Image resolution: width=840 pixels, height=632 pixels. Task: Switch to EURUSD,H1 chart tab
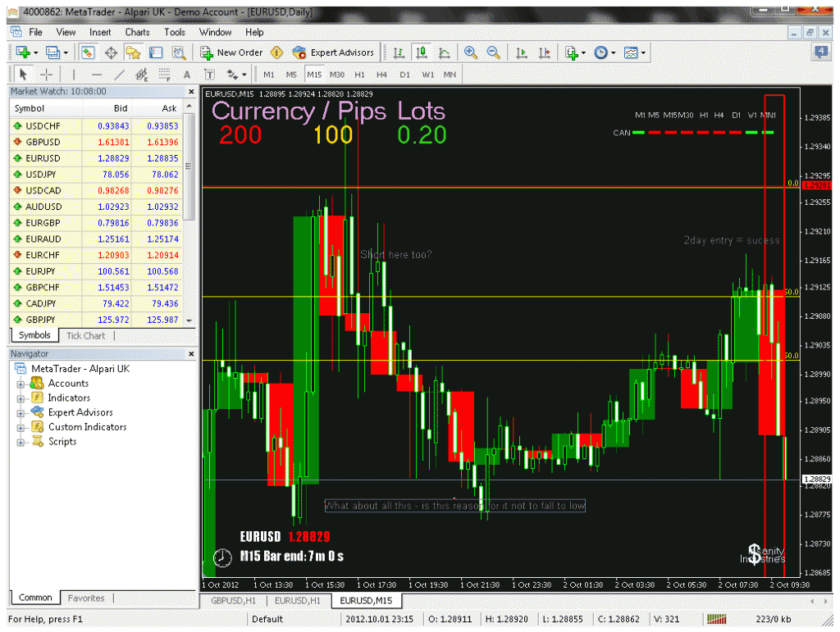pyautogui.click(x=297, y=600)
